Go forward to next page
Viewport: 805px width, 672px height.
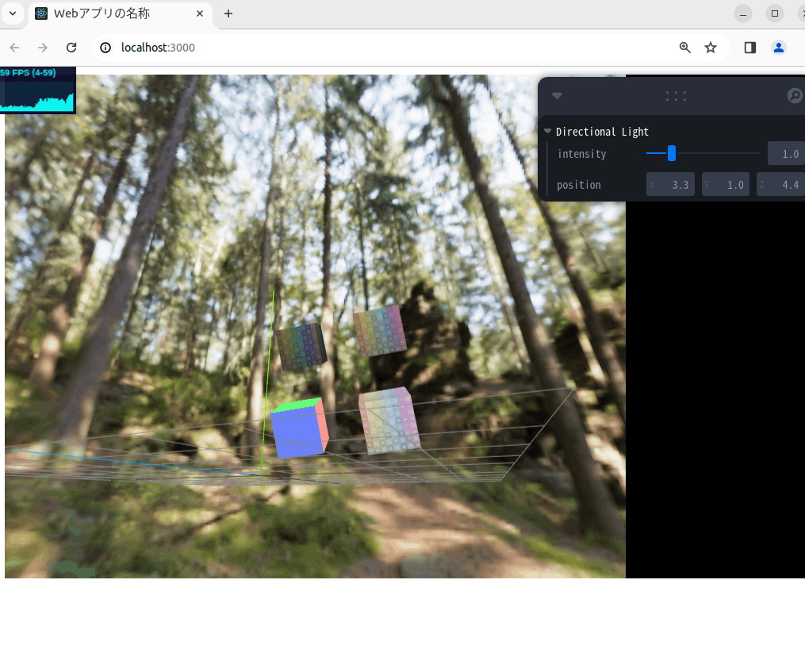pyautogui.click(x=43, y=48)
